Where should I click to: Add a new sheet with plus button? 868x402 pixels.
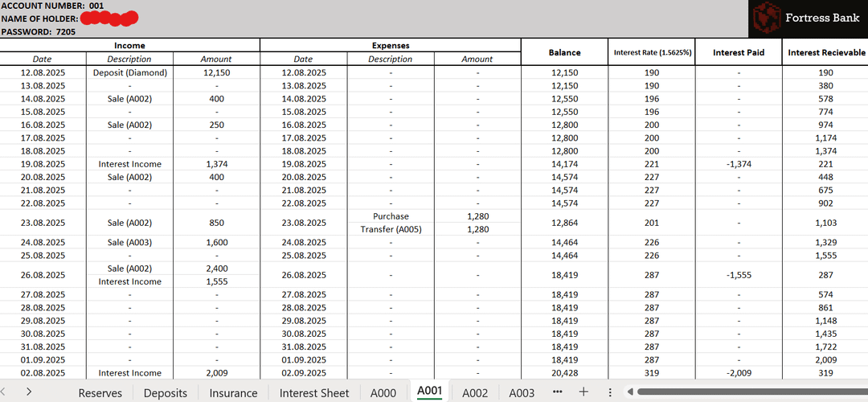(x=584, y=392)
